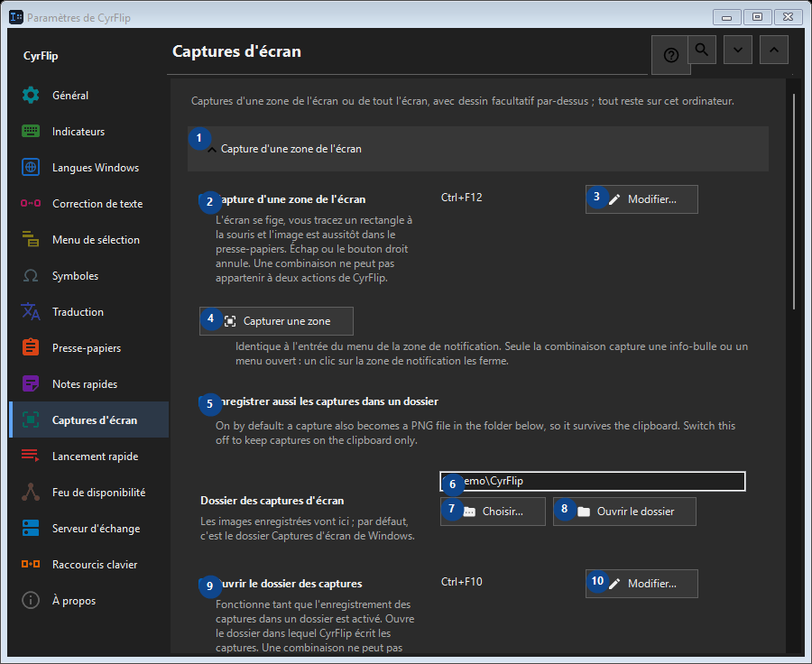The height and width of the screenshot is (664, 812).
Task: Click Modifier beside the Ctrl+F12 shortcut
Action: 641,199
